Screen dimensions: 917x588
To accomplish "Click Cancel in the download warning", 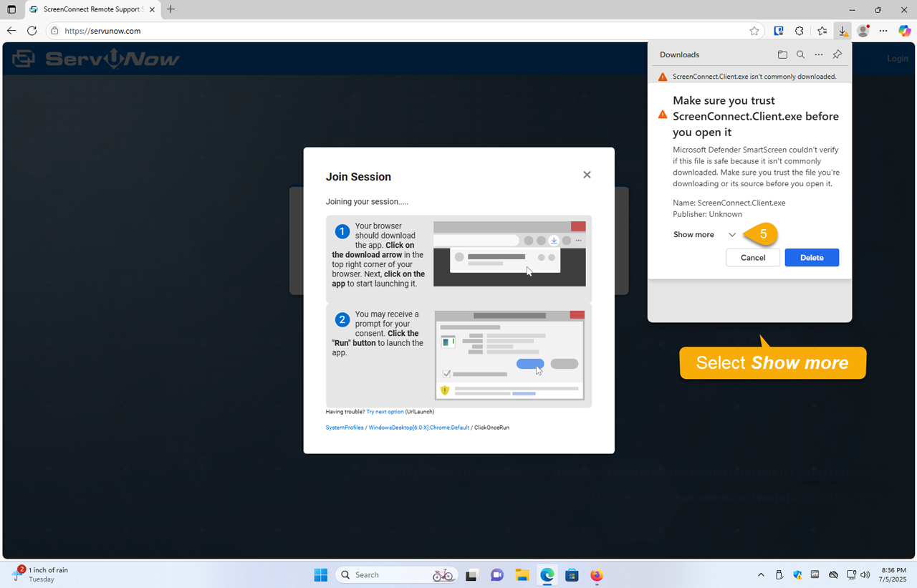I will click(x=753, y=257).
